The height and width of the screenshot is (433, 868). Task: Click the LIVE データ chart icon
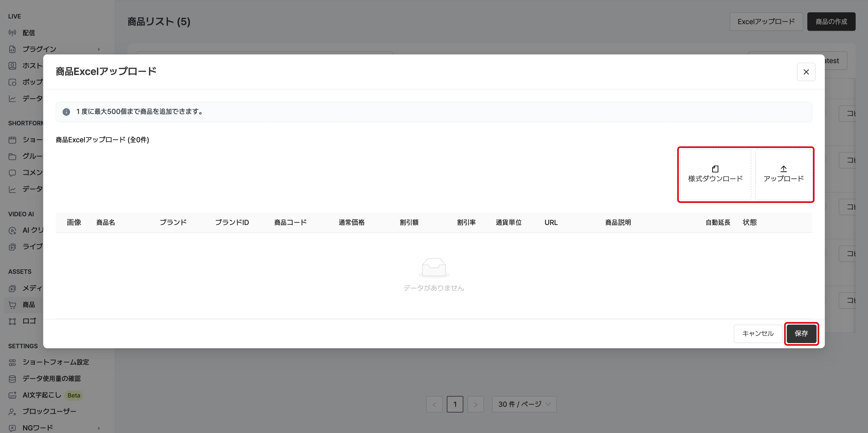coord(12,99)
